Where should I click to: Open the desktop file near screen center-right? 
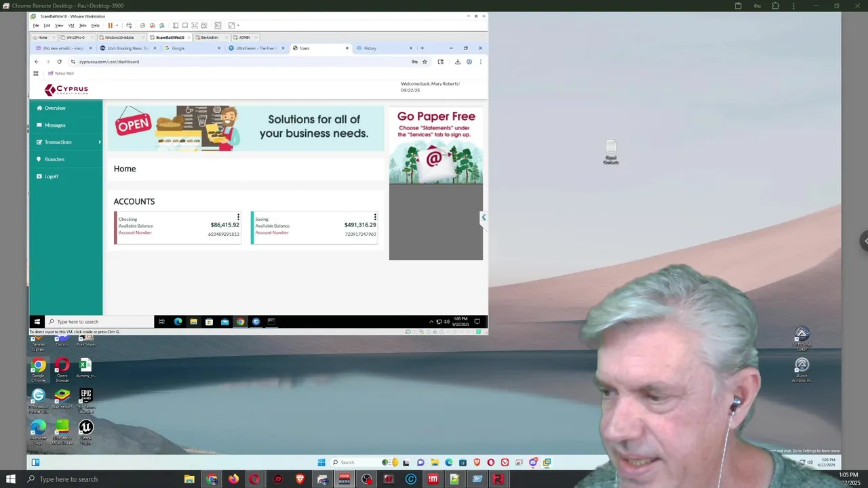[611, 152]
